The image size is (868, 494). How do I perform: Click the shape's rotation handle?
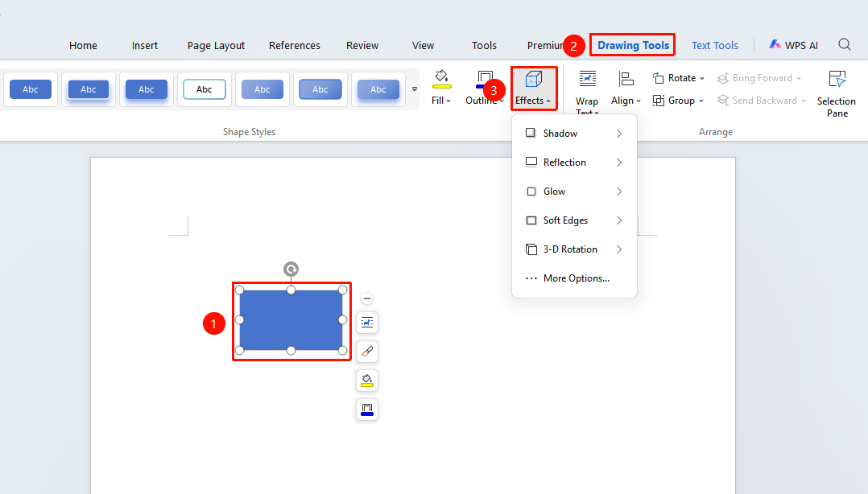(291, 269)
